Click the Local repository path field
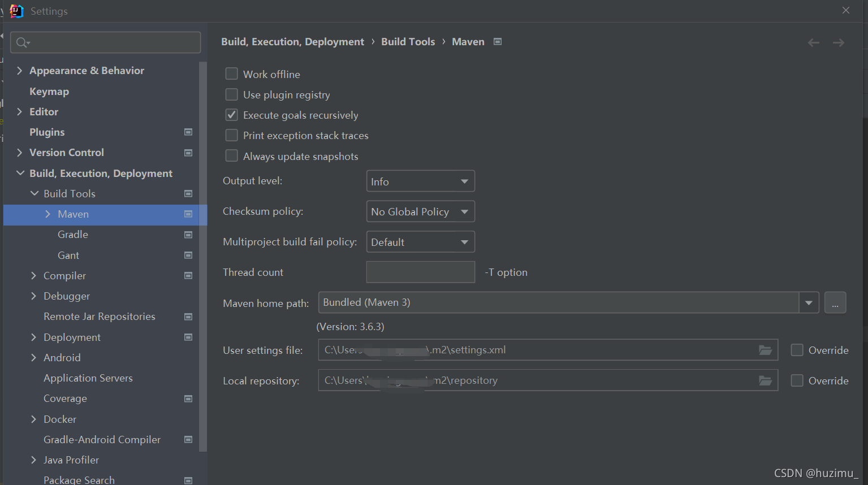The width and height of the screenshot is (868, 485). 548,380
